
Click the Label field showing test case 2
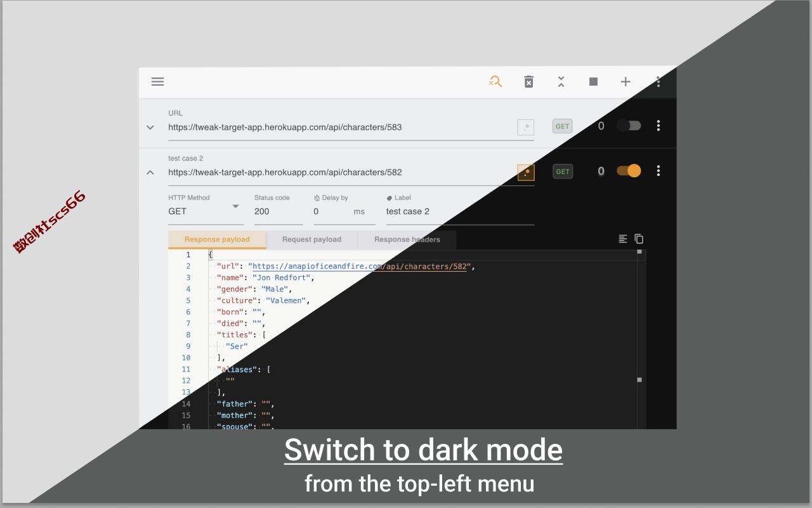[x=460, y=211]
